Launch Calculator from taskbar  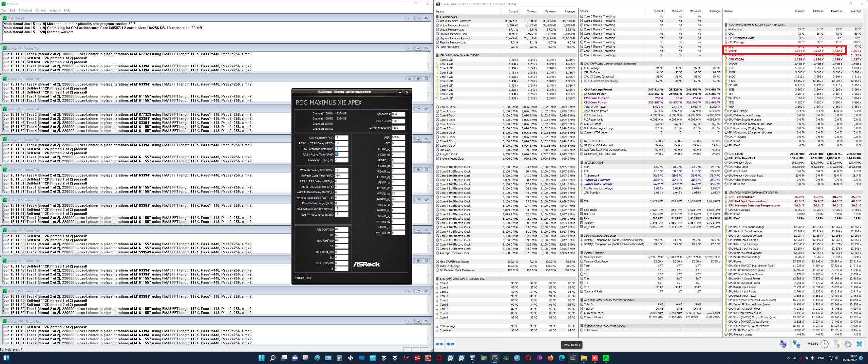pos(339,358)
